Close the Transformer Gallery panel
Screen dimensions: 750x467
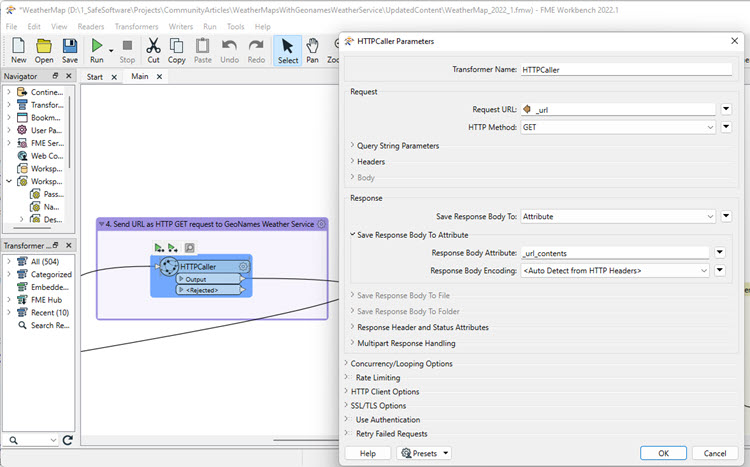click(x=68, y=245)
